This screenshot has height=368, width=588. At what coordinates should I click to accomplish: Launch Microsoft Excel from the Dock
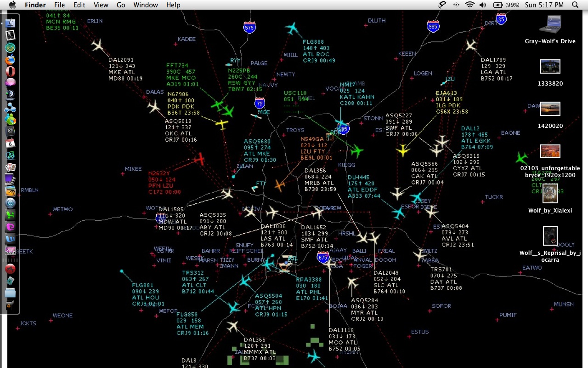tap(10, 215)
